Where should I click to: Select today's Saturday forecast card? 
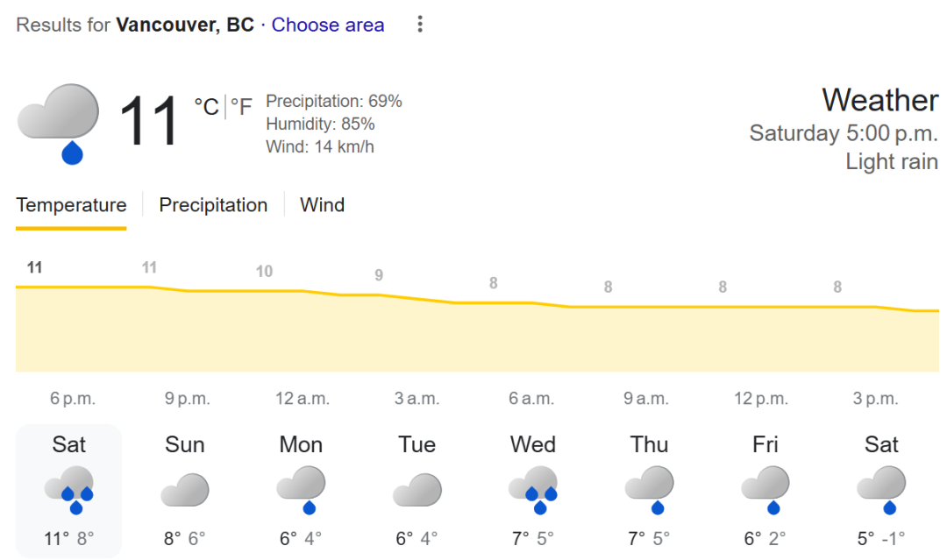pyautogui.click(x=69, y=491)
